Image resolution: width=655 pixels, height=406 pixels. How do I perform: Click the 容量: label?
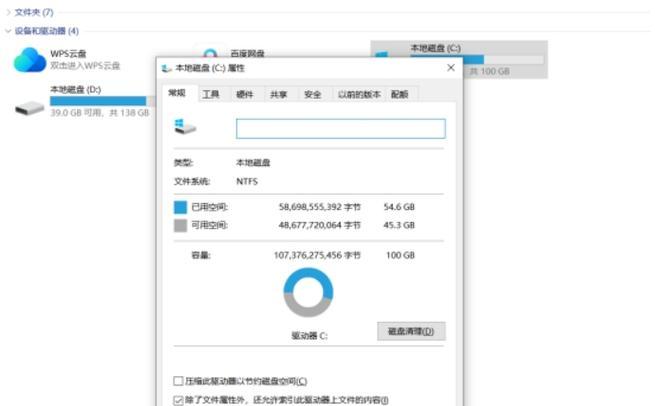(201, 255)
